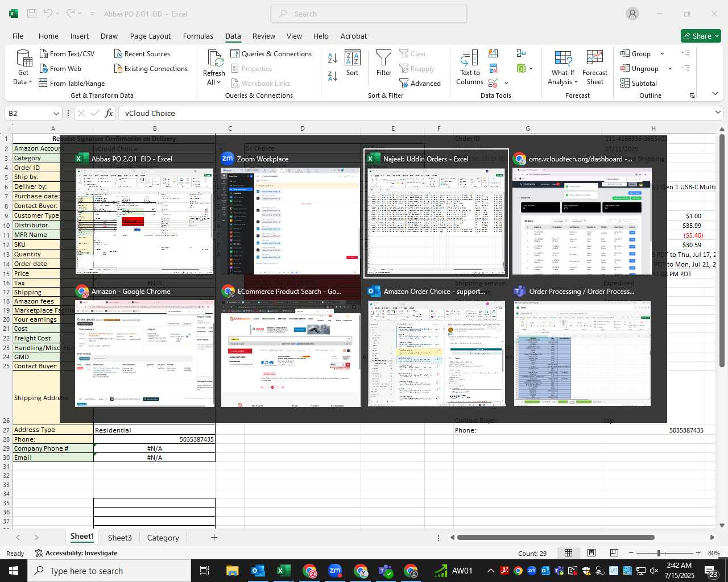Add a new sheet with plus button
The height and width of the screenshot is (582, 728).
point(214,537)
